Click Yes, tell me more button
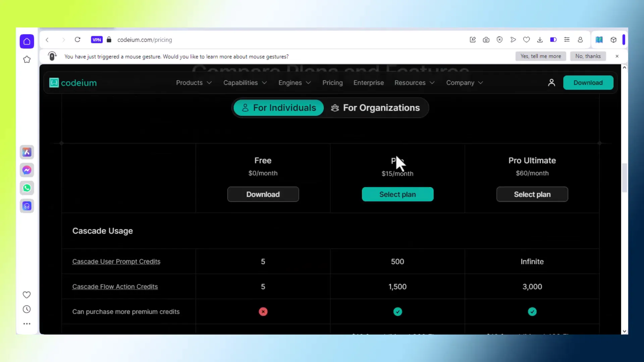The image size is (644, 362). click(541, 56)
